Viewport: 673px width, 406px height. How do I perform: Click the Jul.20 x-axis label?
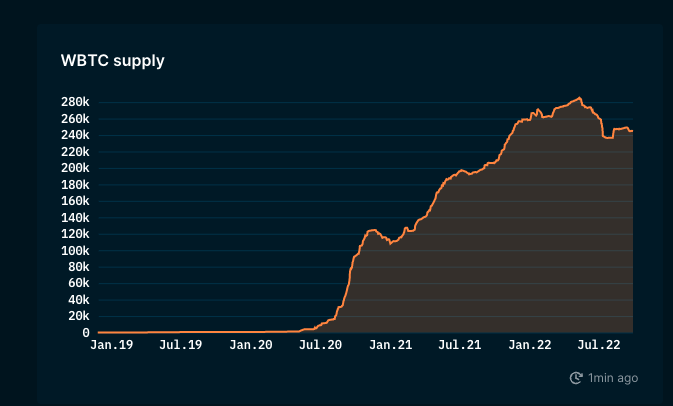pyautogui.click(x=321, y=345)
